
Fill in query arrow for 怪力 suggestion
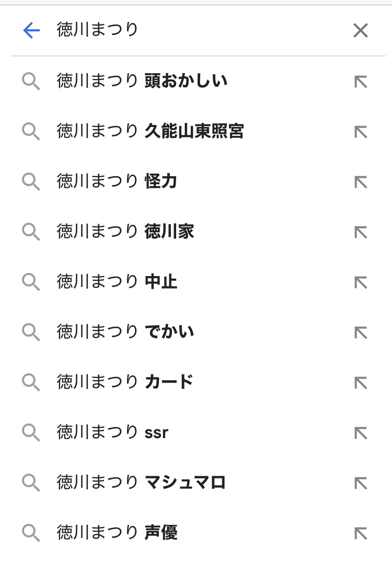361,182
